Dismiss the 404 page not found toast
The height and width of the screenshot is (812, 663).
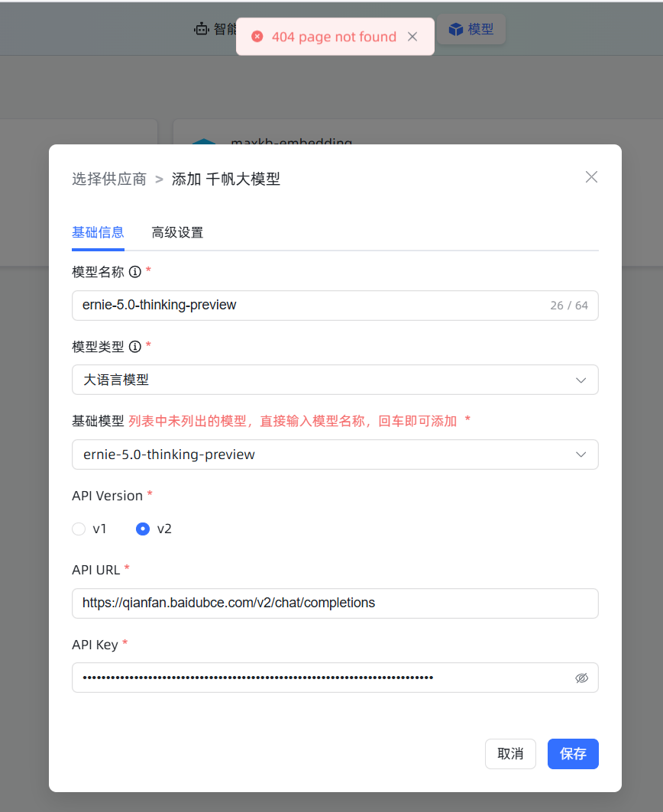pos(412,37)
